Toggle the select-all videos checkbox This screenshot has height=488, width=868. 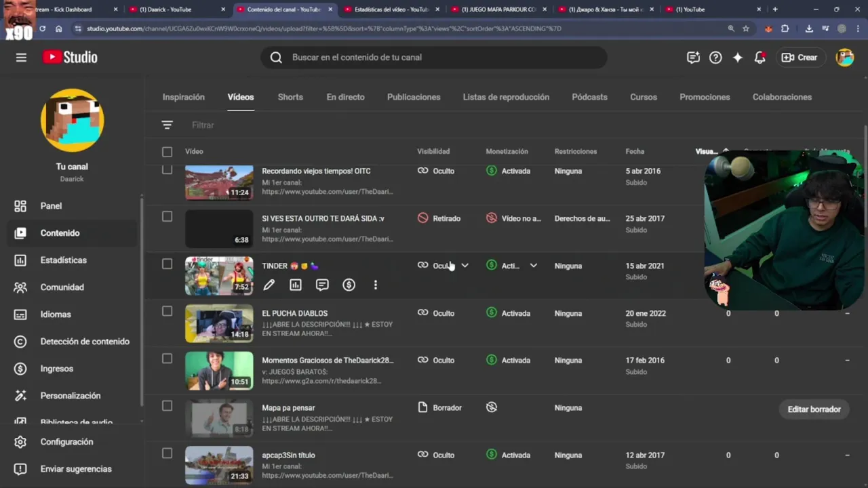click(167, 152)
